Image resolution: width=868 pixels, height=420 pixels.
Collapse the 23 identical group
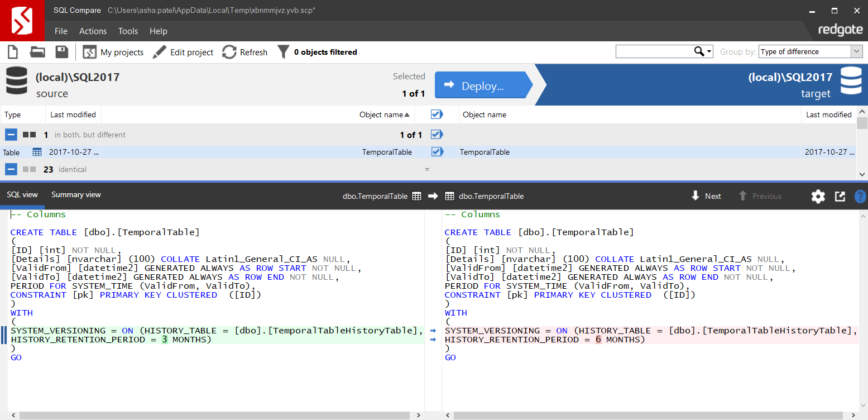tap(11, 169)
